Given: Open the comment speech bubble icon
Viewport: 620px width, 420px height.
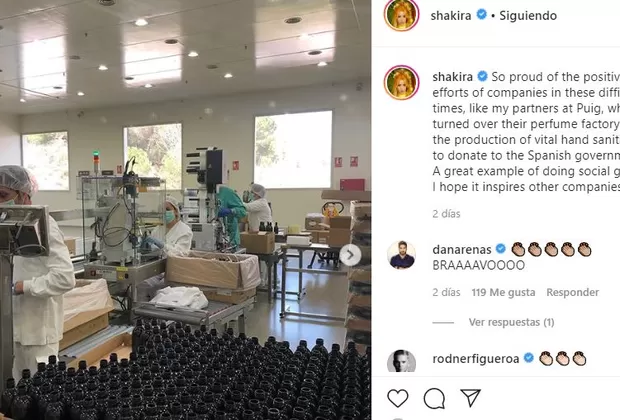Looking at the screenshot, I should (x=434, y=398).
